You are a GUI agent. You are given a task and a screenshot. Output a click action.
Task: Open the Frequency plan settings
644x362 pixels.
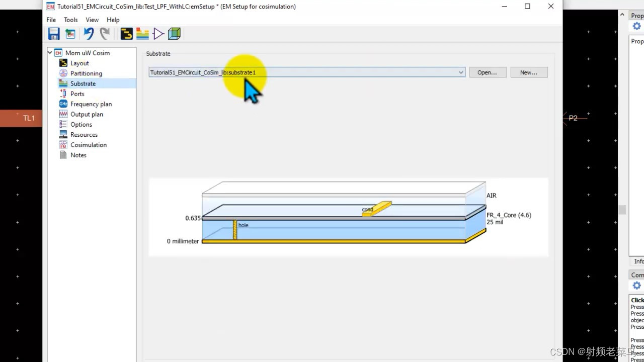(x=91, y=104)
